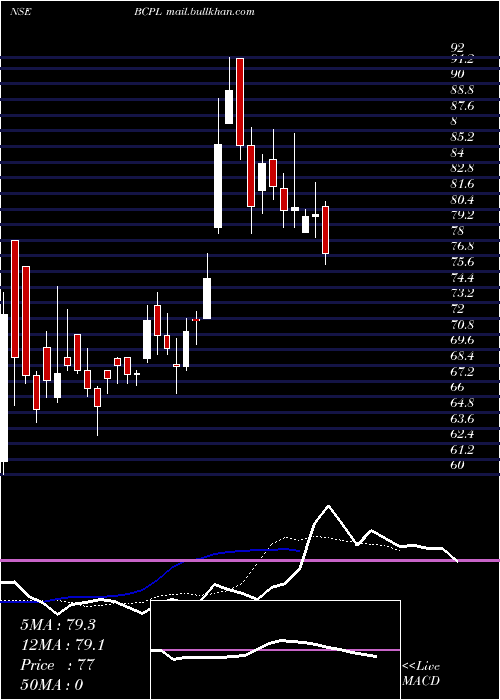Image resolution: width=500 pixels, height=700 pixels.
Task: Click the Live MACD inset chart
Action: [275, 650]
